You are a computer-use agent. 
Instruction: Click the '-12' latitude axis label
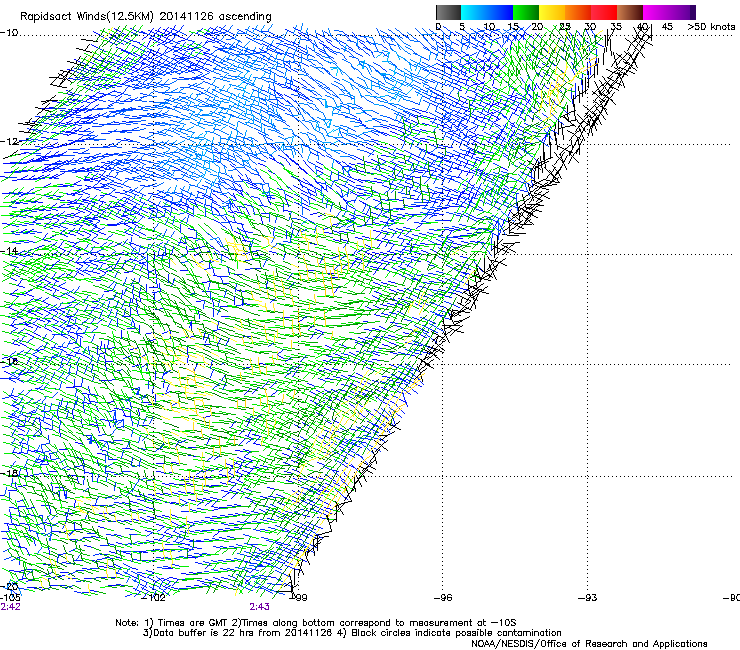point(9,142)
